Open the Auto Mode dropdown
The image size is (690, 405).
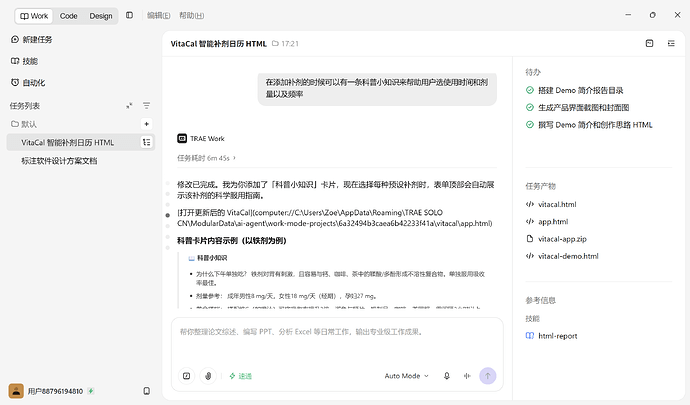click(406, 376)
